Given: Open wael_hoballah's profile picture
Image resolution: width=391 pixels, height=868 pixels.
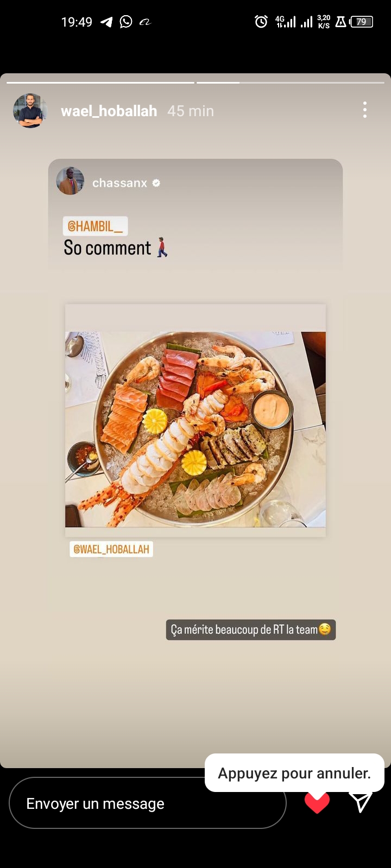Looking at the screenshot, I should click(x=30, y=111).
